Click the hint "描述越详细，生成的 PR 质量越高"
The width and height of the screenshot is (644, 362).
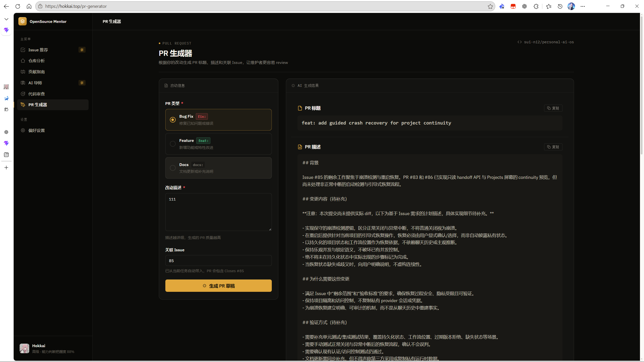tap(193, 237)
